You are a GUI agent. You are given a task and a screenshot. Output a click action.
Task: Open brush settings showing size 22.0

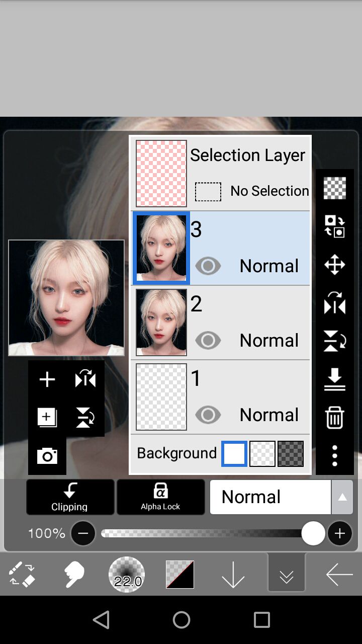(x=127, y=574)
